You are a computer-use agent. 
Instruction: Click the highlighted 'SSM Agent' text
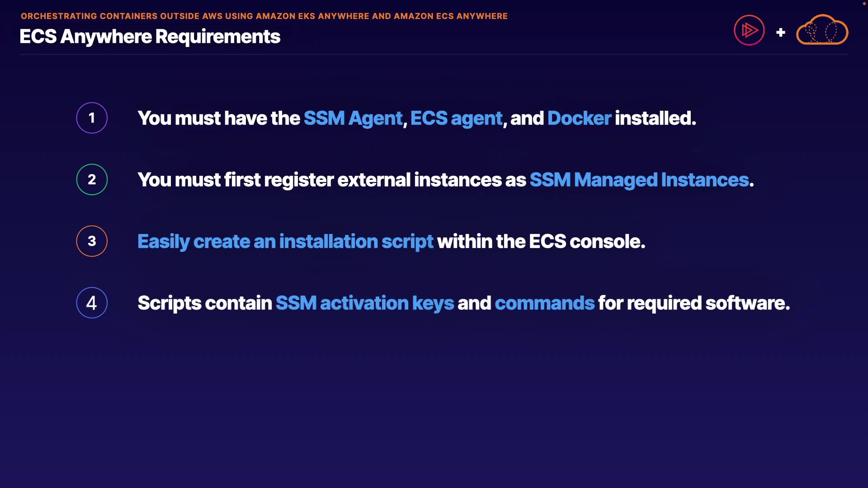coord(353,118)
